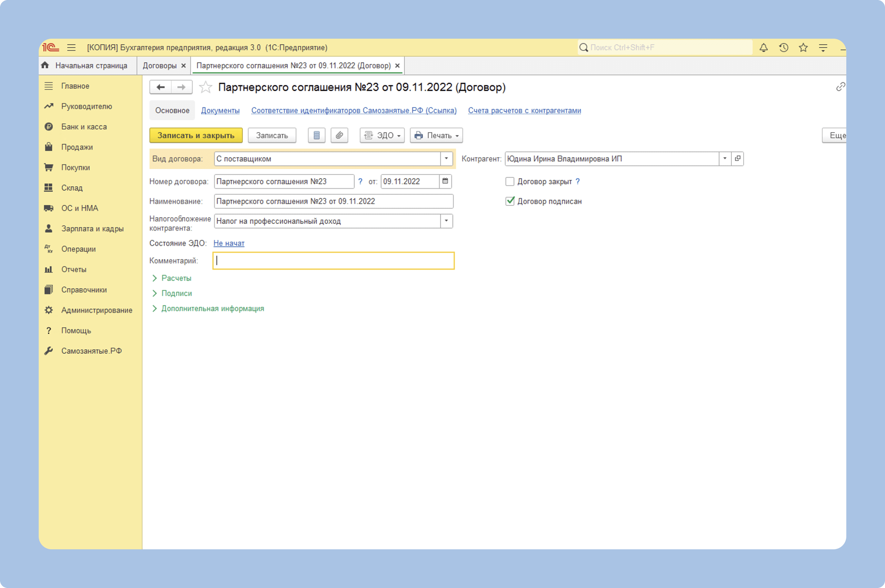Expand the Расчеты group

(x=172, y=278)
